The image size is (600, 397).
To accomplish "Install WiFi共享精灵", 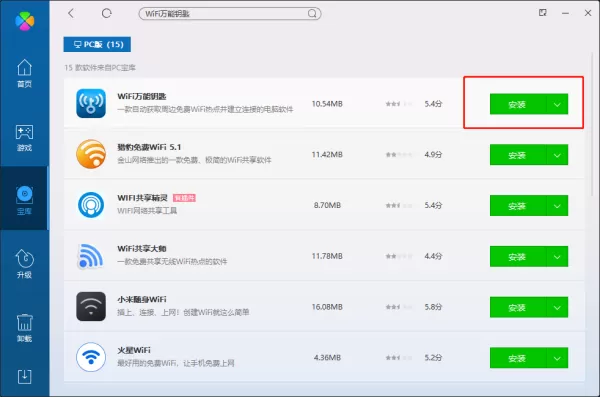I will (518, 206).
